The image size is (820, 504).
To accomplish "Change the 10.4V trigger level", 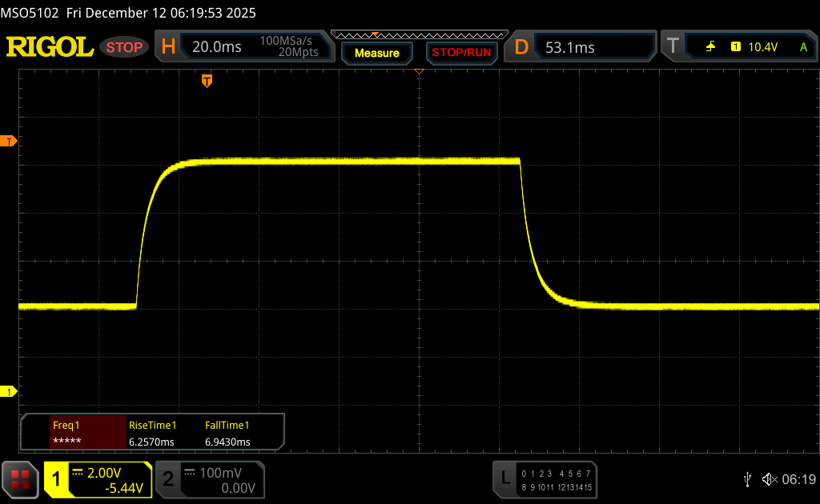I will click(762, 47).
